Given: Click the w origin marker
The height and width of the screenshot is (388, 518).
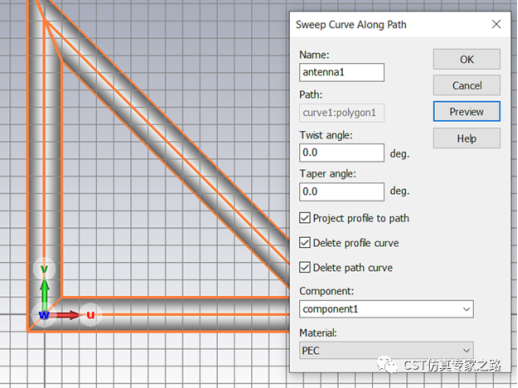Looking at the screenshot, I should click(x=44, y=315).
